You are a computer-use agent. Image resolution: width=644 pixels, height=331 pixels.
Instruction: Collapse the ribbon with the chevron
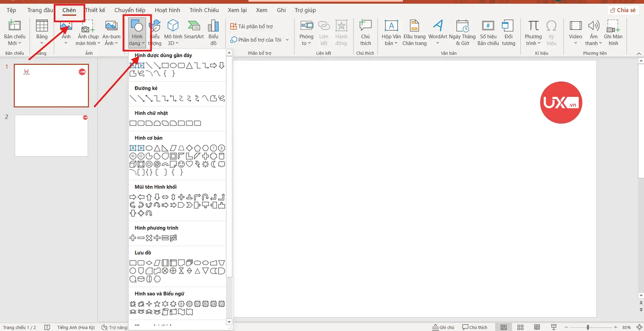[639, 54]
